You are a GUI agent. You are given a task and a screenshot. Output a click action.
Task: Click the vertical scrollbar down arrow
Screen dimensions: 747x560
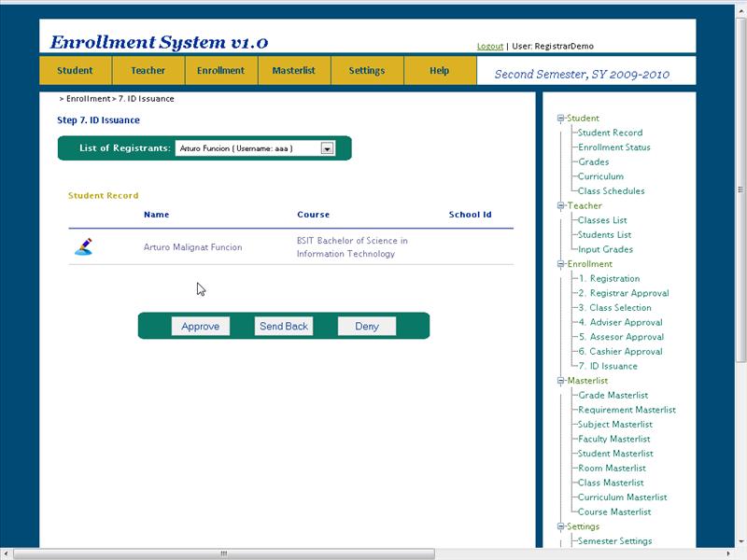point(740,542)
